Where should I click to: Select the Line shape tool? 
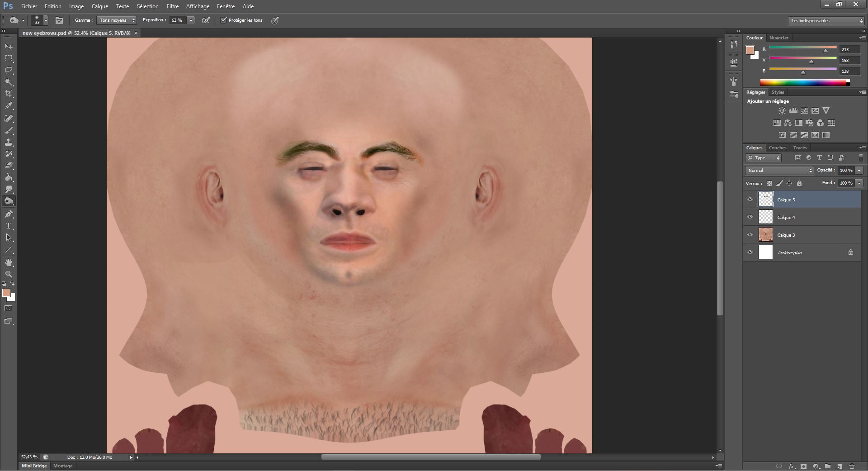9,249
